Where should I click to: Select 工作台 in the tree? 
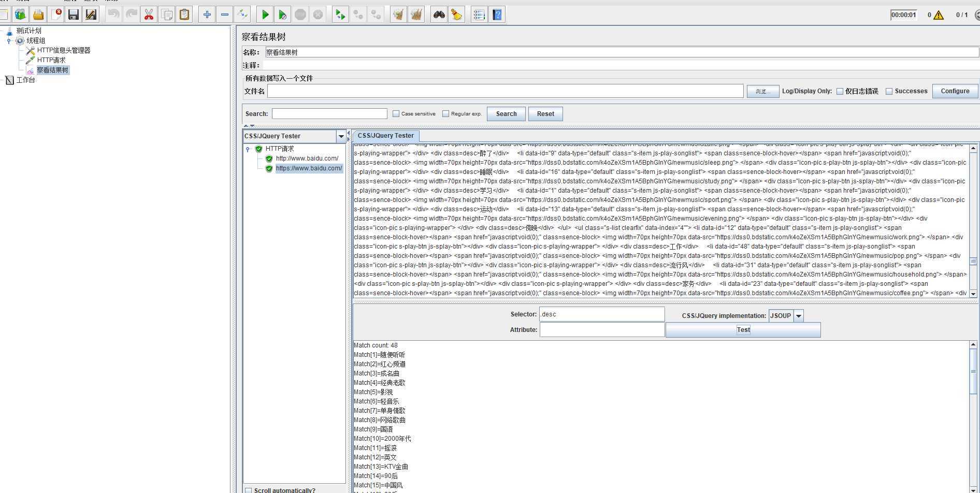pyautogui.click(x=25, y=80)
